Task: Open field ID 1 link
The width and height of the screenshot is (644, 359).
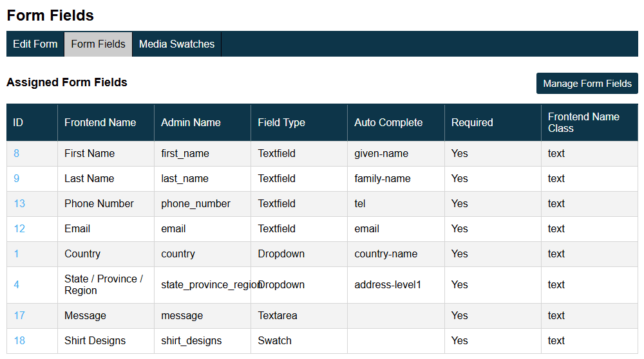Action: point(17,253)
